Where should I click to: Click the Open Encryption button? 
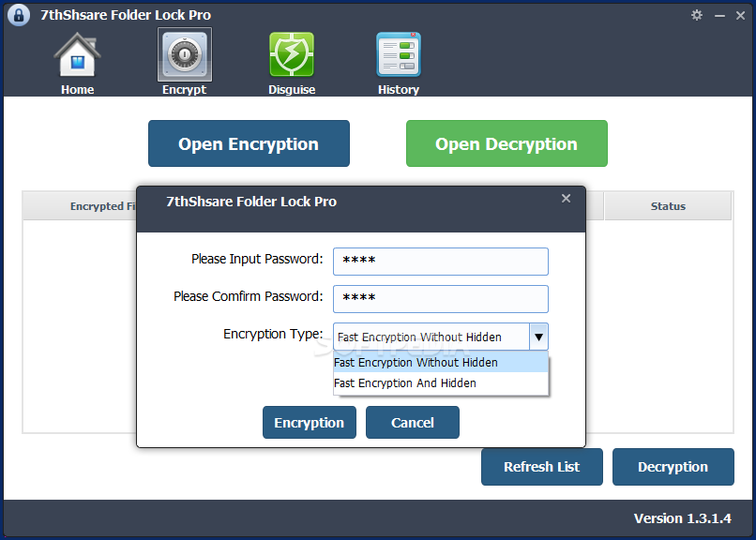point(249,143)
